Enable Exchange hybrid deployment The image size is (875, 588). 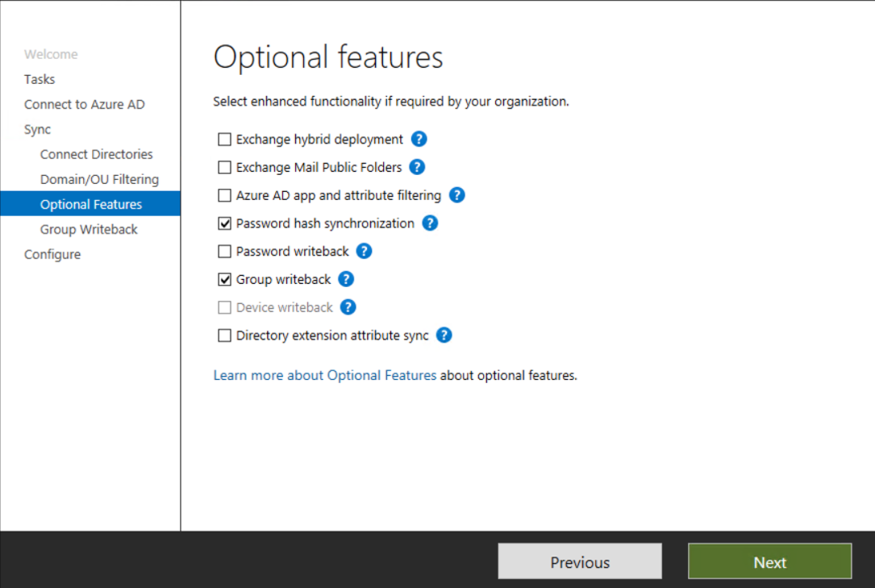pyautogui.click(x=224, y=139)
